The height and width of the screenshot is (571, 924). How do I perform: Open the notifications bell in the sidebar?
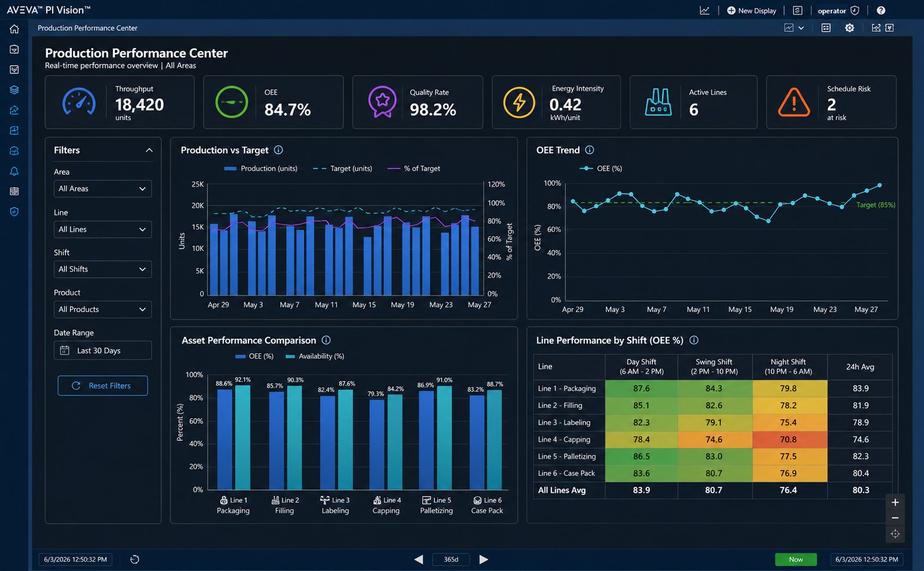pos(14,171)
